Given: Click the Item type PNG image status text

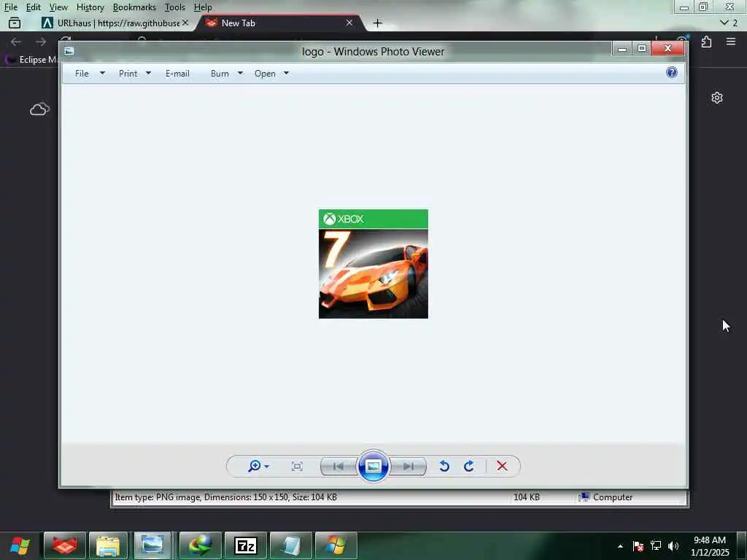Looking at the screenshot, I should 225,497.
